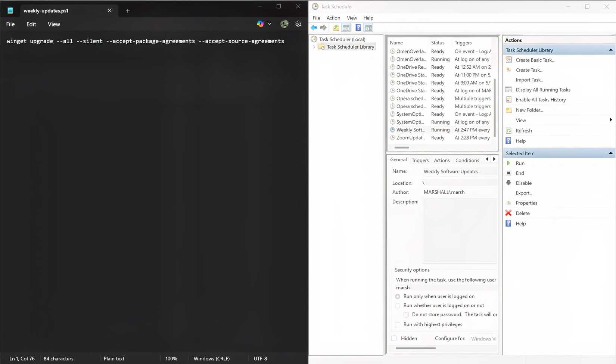
Task: Click Enable All Tasks History link
Action: click(x=541, y=100)
